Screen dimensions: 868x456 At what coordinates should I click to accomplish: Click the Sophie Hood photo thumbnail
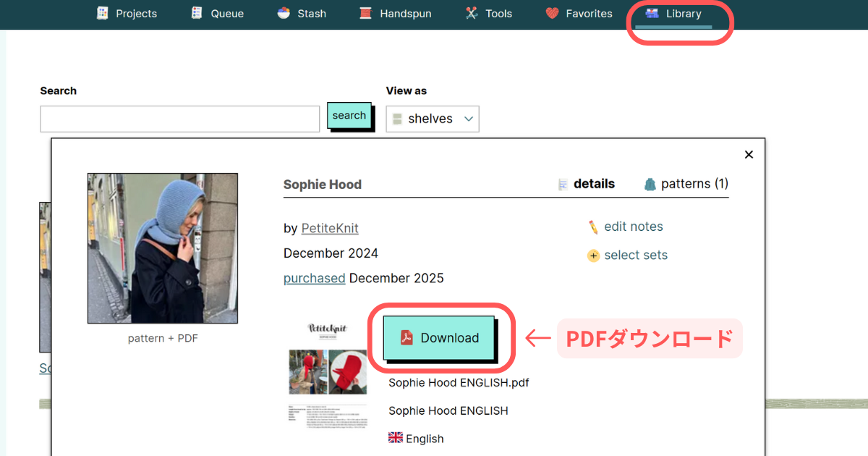[x=163, y=248]
